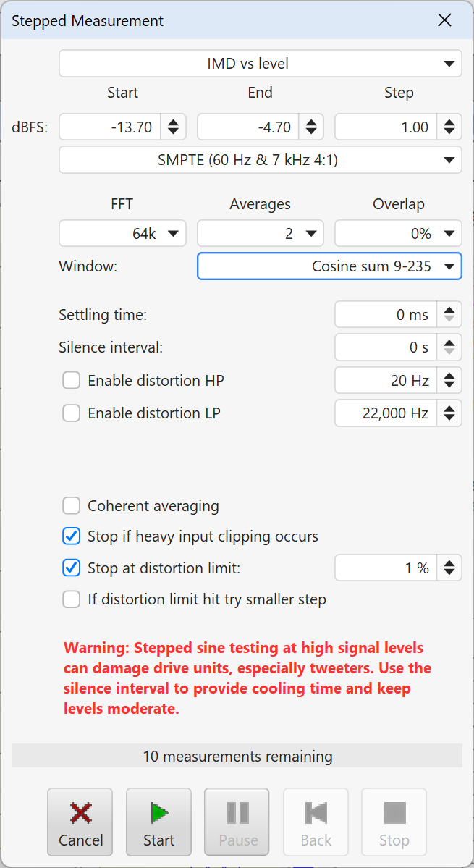Open the SMPTE signal type dropdown
474x868 pixels.
260,161
